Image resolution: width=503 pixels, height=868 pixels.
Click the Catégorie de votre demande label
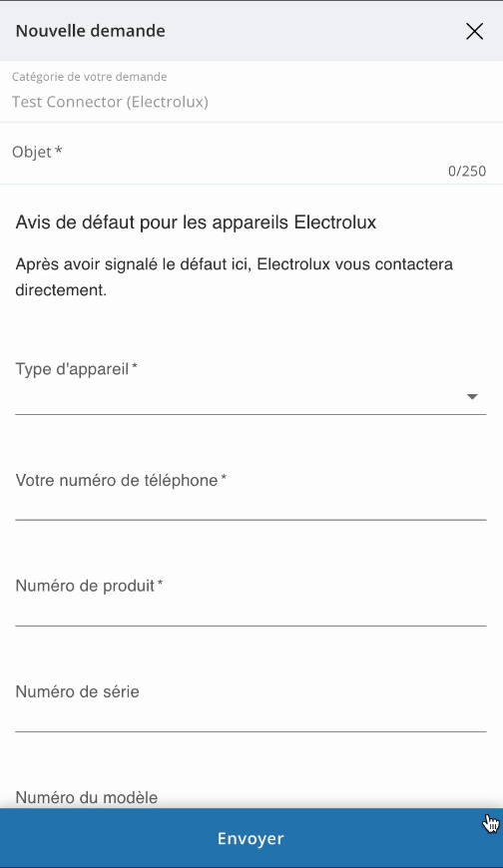89,77
